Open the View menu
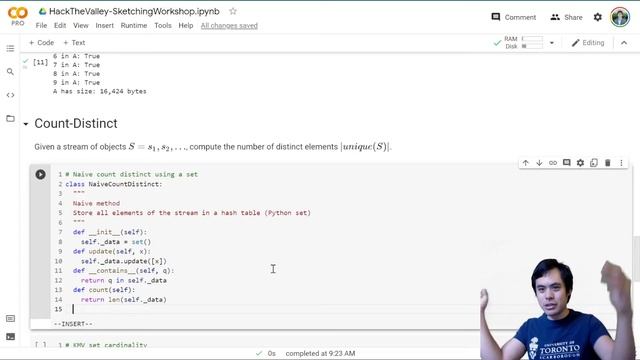Image resolution: width=640 pixels, height=360 pixels. point(81,25)
